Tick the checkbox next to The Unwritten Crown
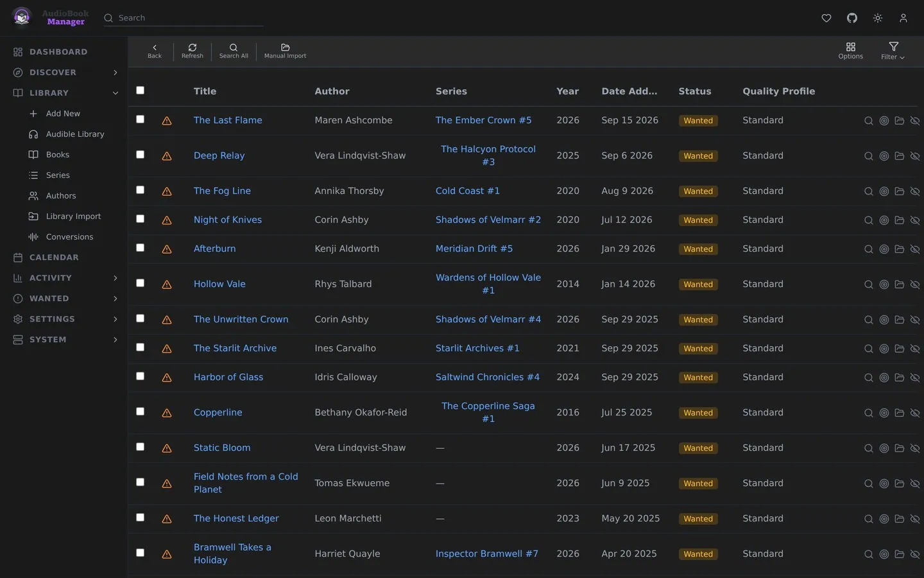The height and width of the screenshot is (578, 924). 141,319
